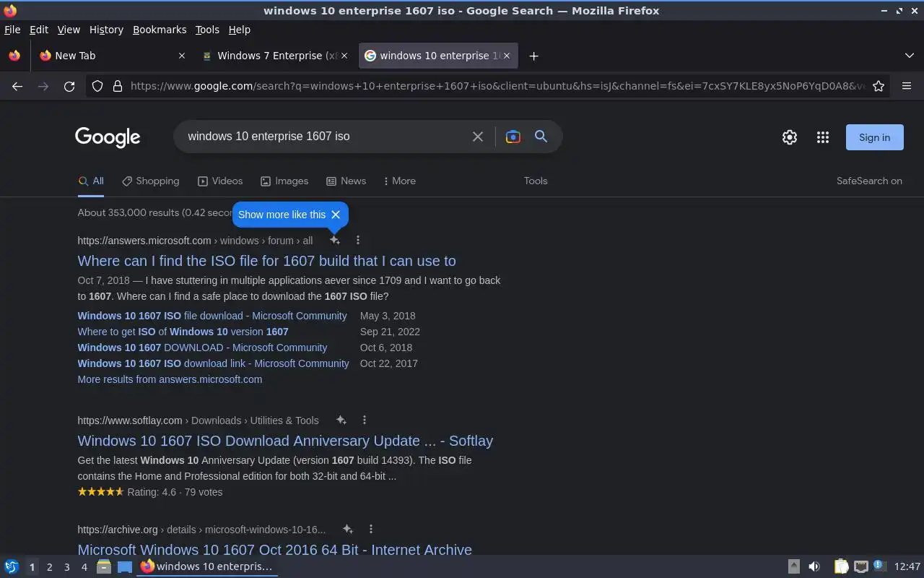Image resolution: width=924 pixels, height=578 pixels.
Task: Select the Videos results tab
Action: (220, 181)
